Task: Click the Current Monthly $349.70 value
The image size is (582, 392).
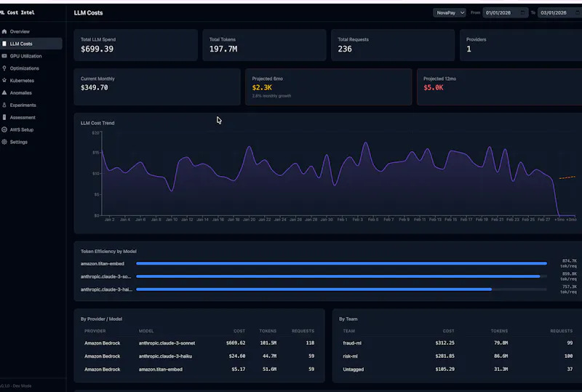Action: coord(95,87)
